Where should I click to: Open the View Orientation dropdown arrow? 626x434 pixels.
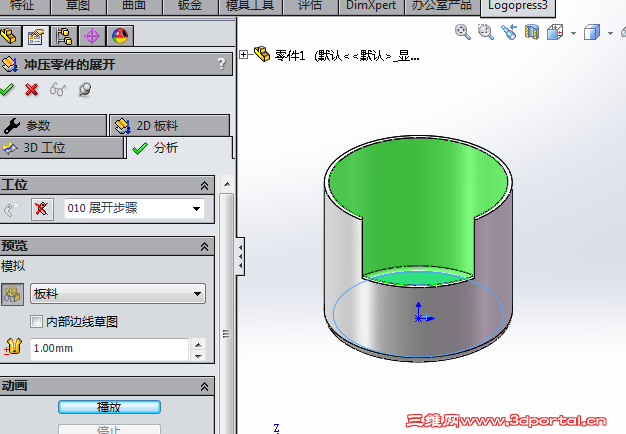[573, 33]
